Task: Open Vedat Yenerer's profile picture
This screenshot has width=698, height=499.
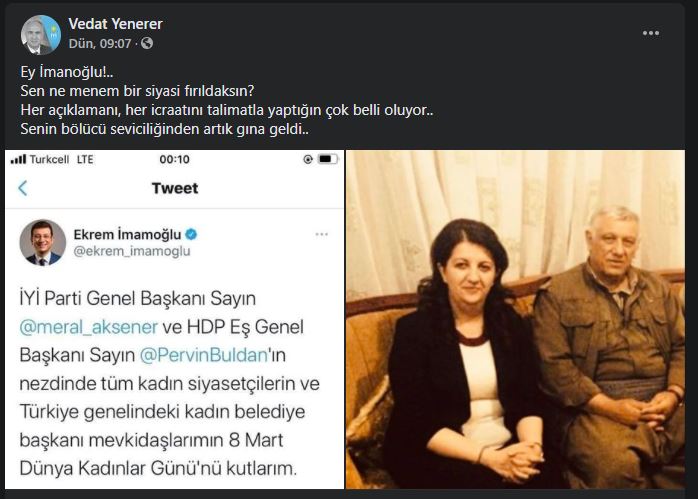Action: (x=41, y=35)
